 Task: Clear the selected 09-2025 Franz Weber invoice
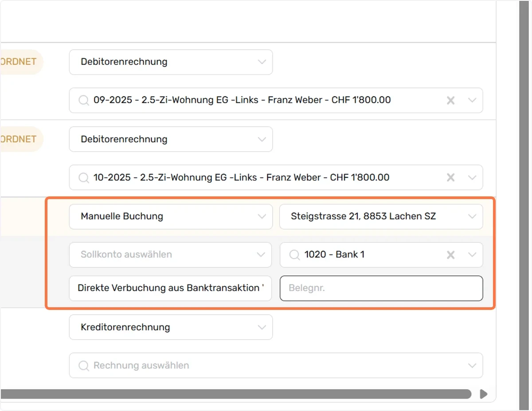tap(450, 101)
